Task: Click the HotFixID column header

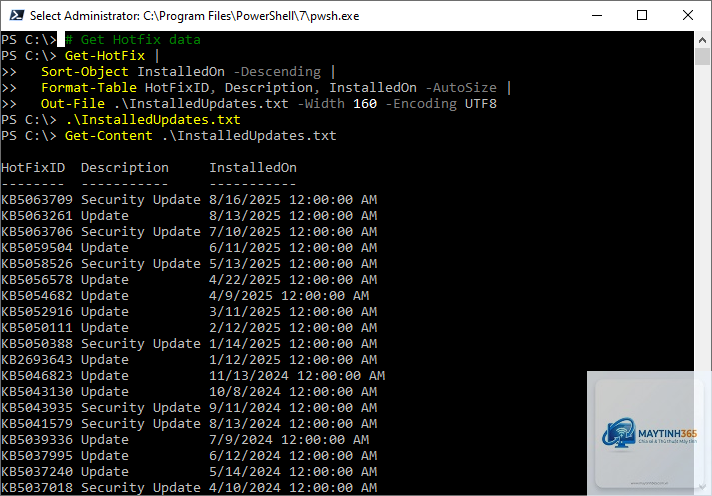Action: (x=33, y=168)
